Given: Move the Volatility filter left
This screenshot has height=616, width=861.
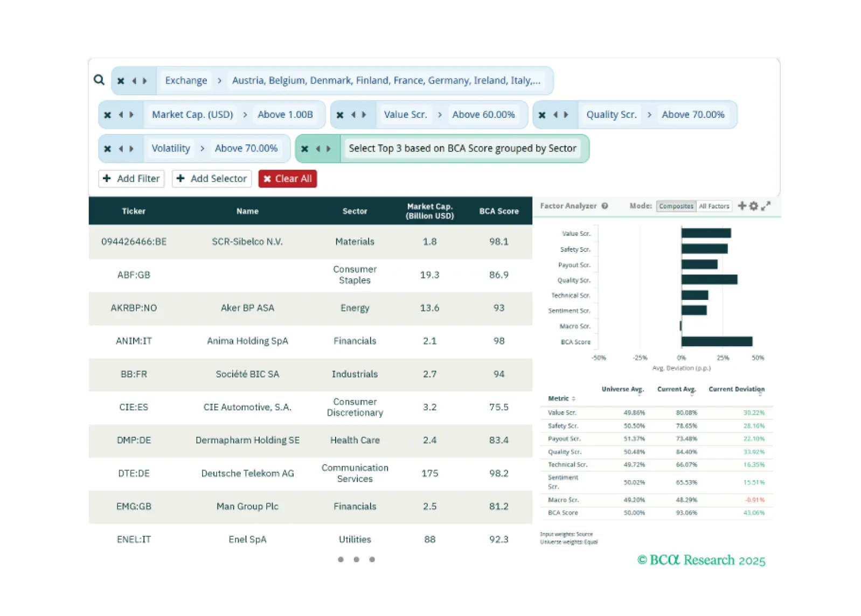Looking at the screenshot, I should (x=121, y=149).
